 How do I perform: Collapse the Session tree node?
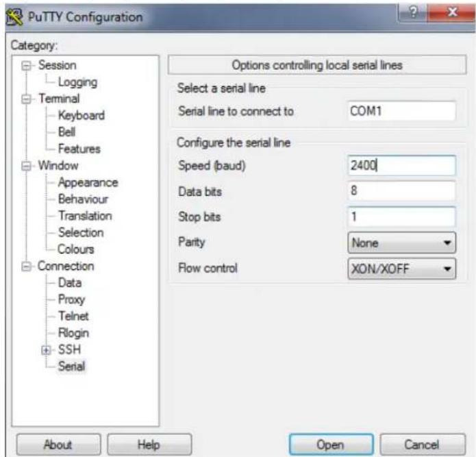click(27, 66)
